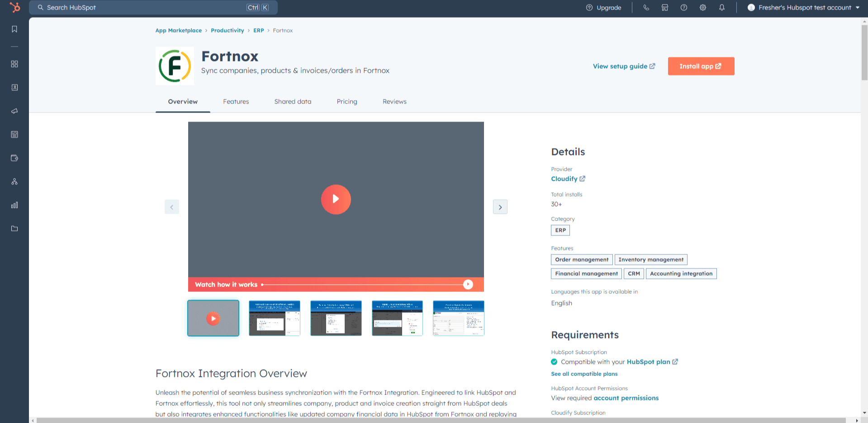868x423 pixels.
Task: Switch to the Reviews tab
Action: (394, 102)
